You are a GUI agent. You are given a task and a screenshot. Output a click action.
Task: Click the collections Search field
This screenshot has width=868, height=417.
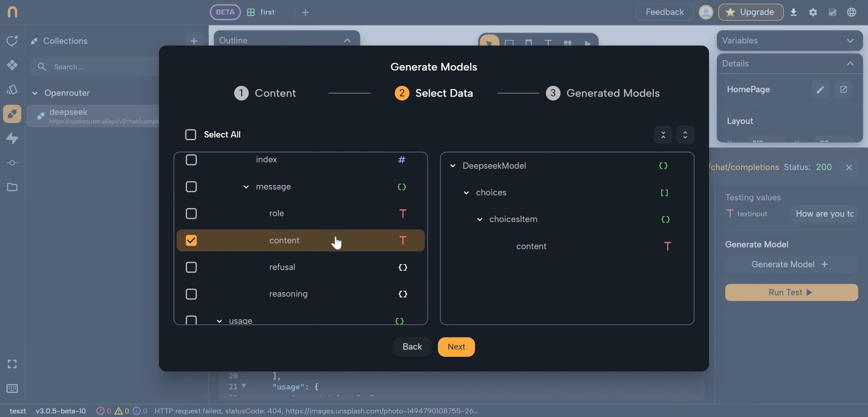tap(102, 67)
